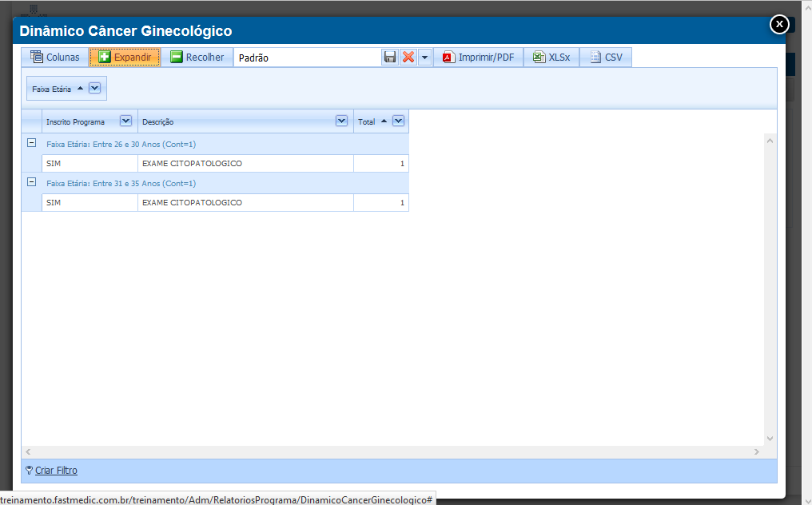
Task: Export report to XLSx
Action: pos(551,57)
